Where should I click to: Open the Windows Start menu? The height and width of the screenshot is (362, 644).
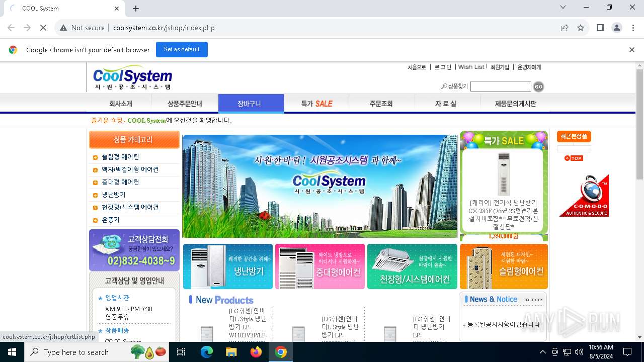[12, 352]
